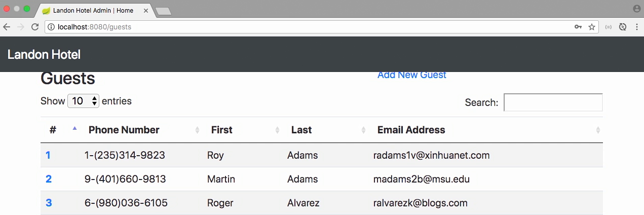Viewport: 644px width, 215px height.
Task: Open the Show entries count dropdown
Action: pyautogui.click(x=84, y=101)
